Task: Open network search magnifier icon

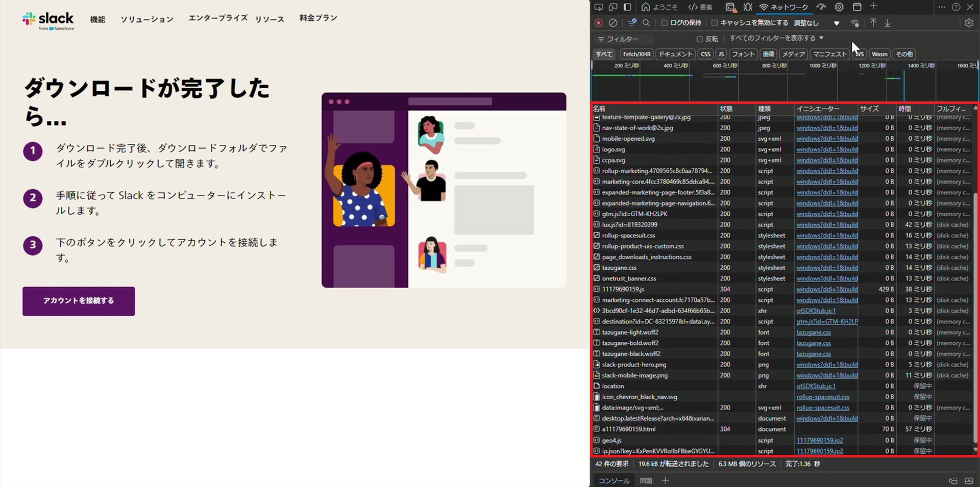Action: 646,23
